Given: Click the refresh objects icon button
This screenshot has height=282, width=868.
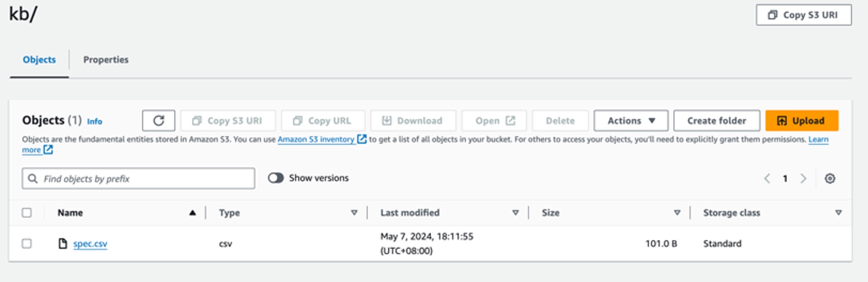Looking at the screenshot, I should click(x=158, y=120).
